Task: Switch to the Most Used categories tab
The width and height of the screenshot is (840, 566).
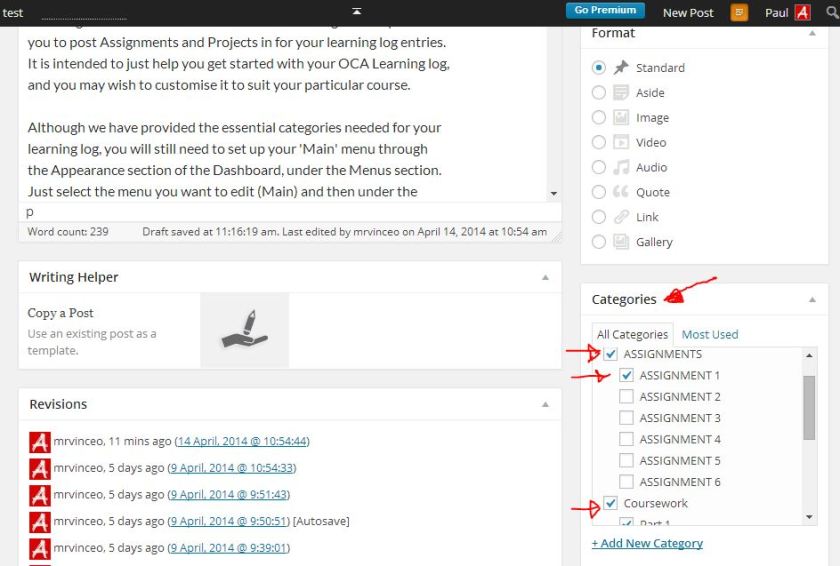Action: pyautogui.click(x=709, y=334)
